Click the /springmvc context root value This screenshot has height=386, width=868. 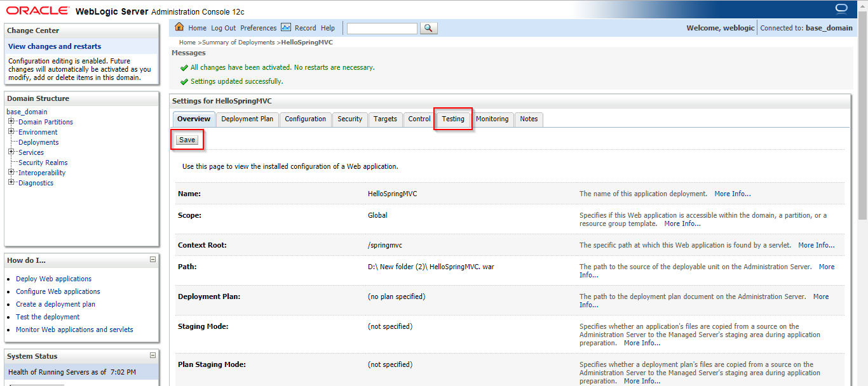[386, 245]
